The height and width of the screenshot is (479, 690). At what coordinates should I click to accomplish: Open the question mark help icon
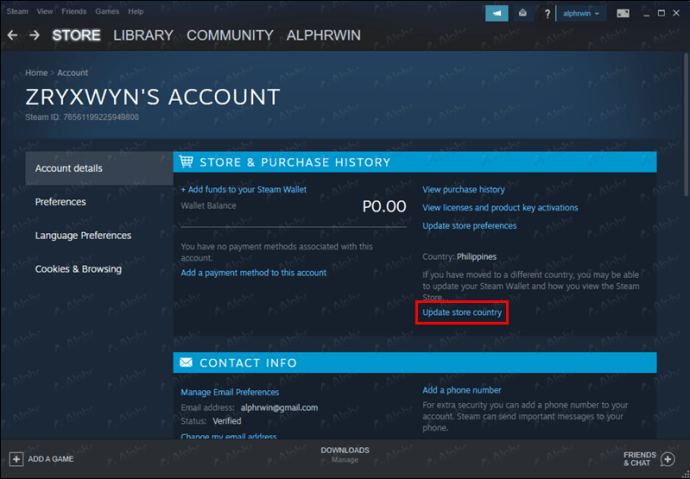coord(547,14)
